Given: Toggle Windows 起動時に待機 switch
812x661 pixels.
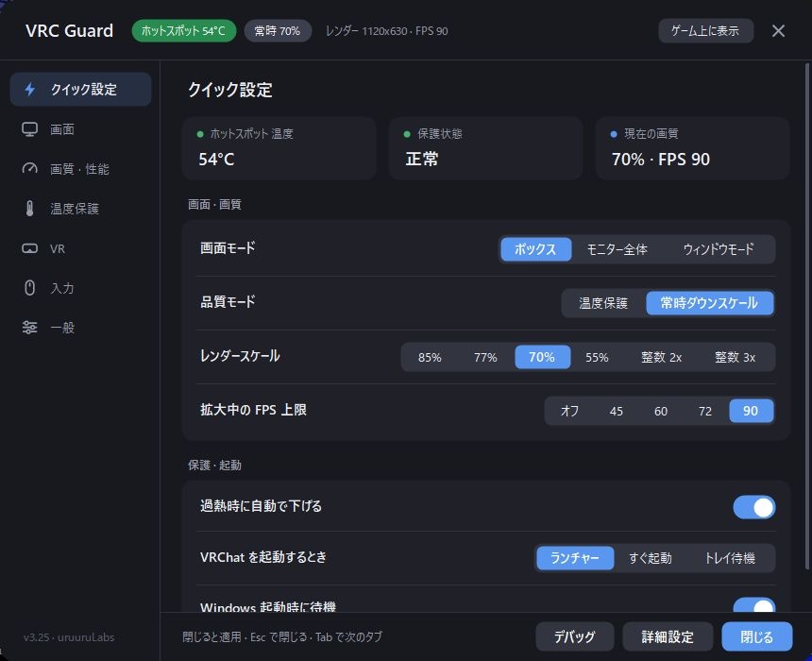Looking at the screenshot, I should (x=754, y=605).
